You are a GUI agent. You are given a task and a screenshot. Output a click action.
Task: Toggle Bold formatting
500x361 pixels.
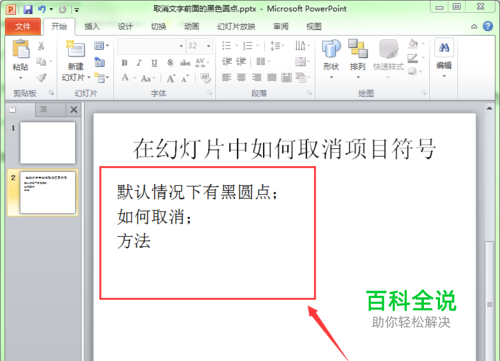[x=124, y=63]
